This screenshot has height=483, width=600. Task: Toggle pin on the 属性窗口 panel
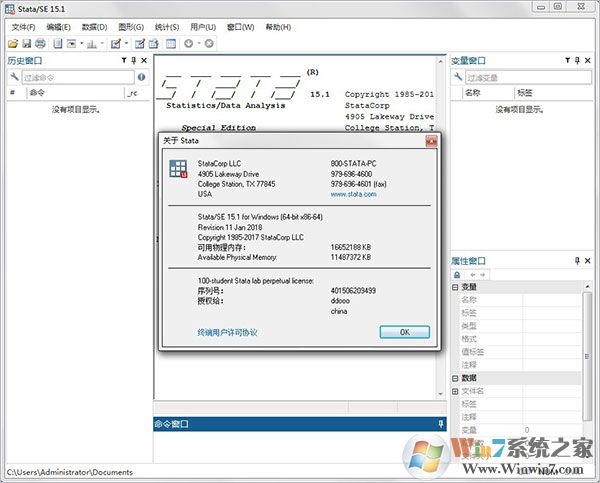577,261
